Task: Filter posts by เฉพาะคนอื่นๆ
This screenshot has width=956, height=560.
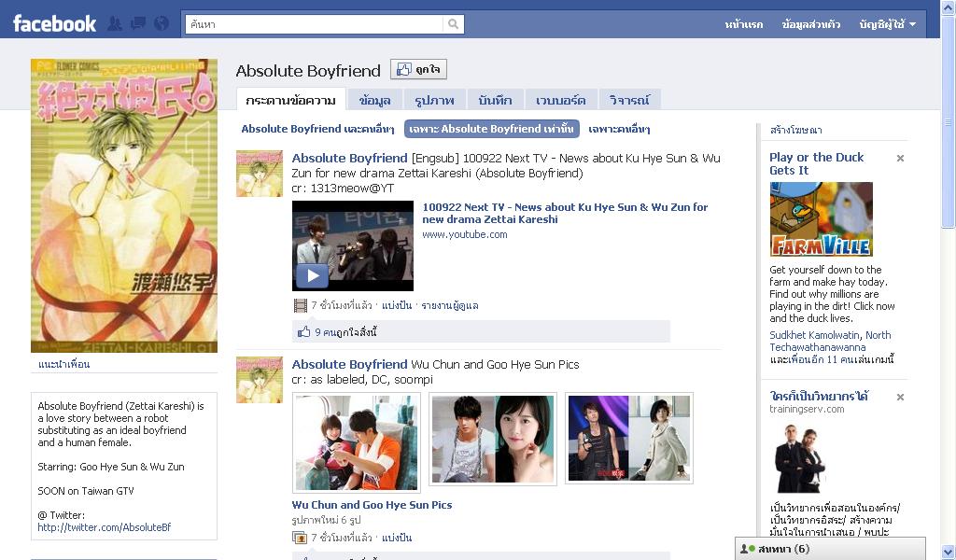Action: click(619, 129)
